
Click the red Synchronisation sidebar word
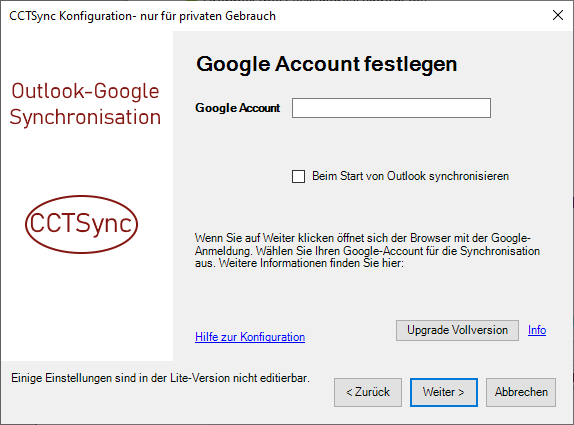point(85,118)
